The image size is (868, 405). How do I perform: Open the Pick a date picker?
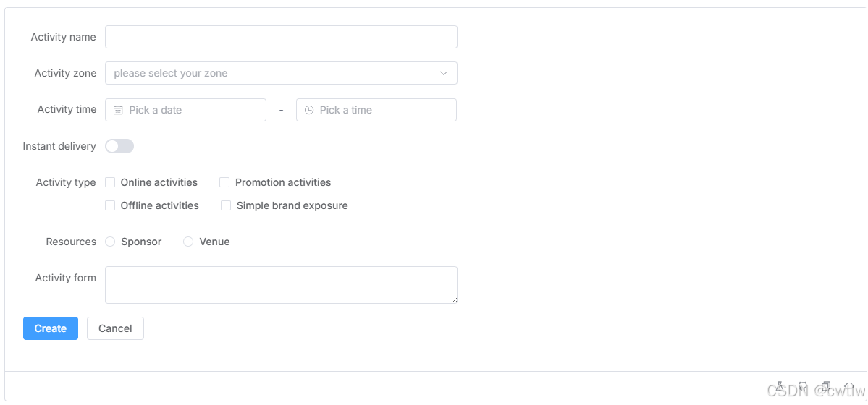click(185, 110)
